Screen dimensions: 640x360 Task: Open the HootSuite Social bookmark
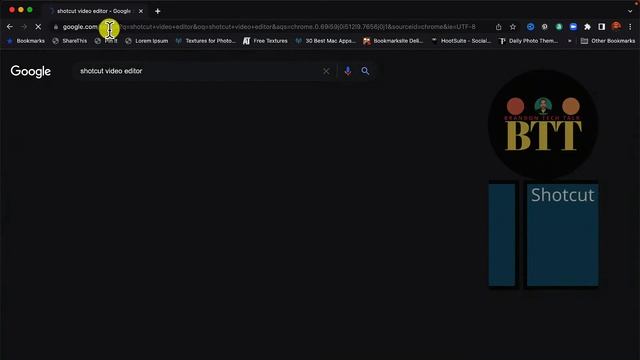(x=461, y=41)
